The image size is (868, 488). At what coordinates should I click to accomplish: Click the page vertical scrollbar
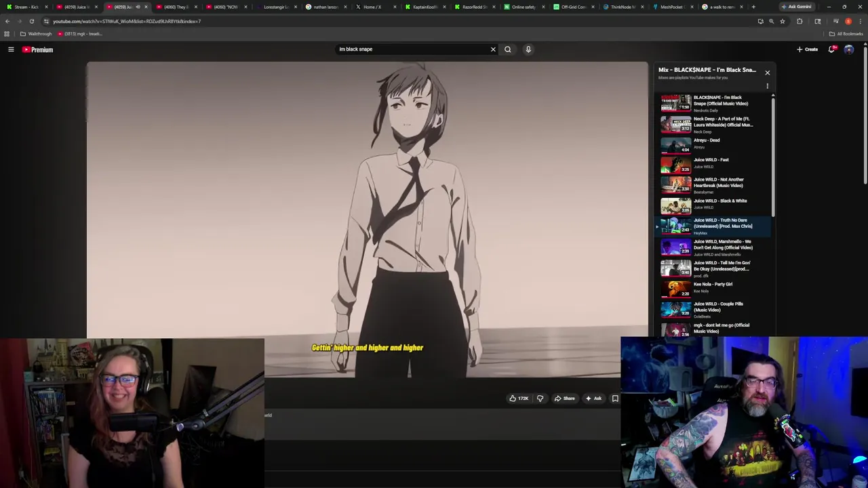click(865, 115)
